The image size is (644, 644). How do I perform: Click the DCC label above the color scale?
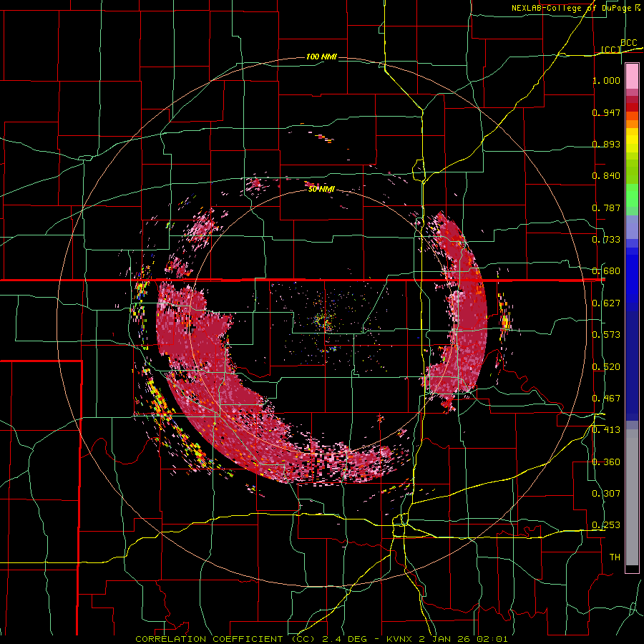(628, 43)
